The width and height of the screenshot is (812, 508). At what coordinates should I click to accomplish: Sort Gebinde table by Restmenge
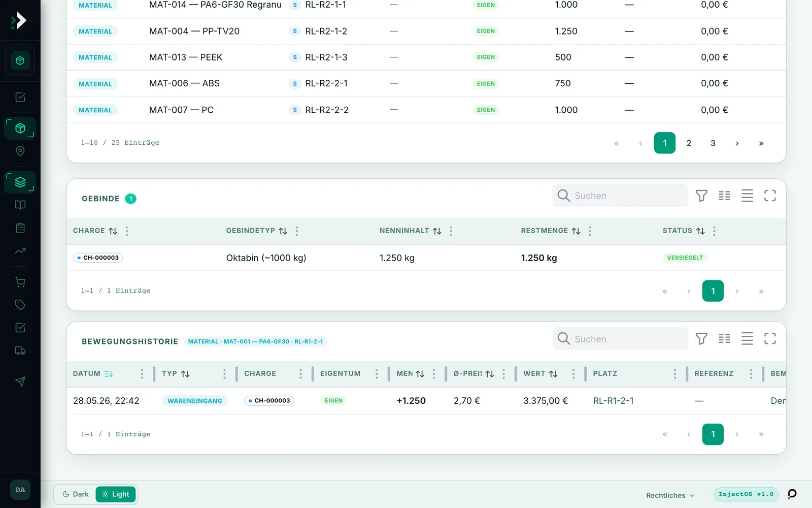576,231
